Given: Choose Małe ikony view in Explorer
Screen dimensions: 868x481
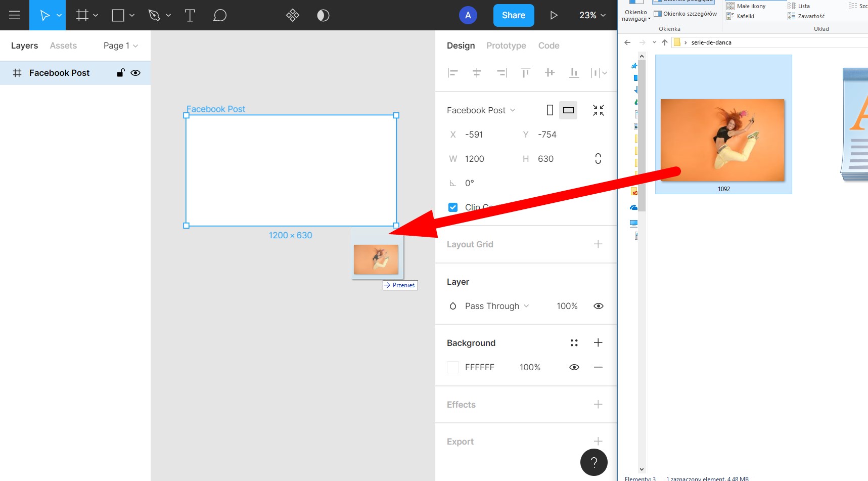Looking at the screenshot, I should click(x=746, y=6).
